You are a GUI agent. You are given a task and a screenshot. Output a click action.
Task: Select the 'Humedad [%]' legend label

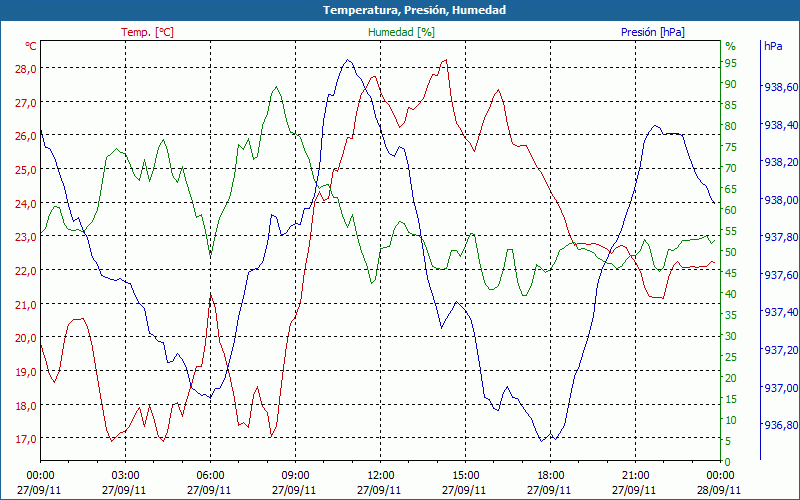(401, 32)
